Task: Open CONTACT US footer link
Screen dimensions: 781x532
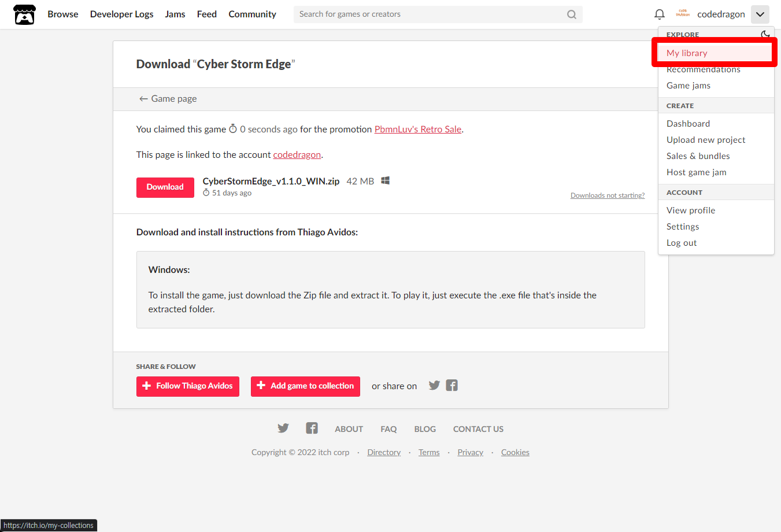Action: tap(478, 429)
